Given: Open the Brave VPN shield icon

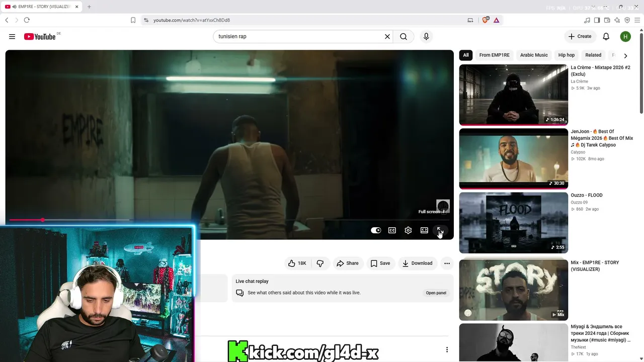Looking at the screenshot, I should (x=627, y=20).
